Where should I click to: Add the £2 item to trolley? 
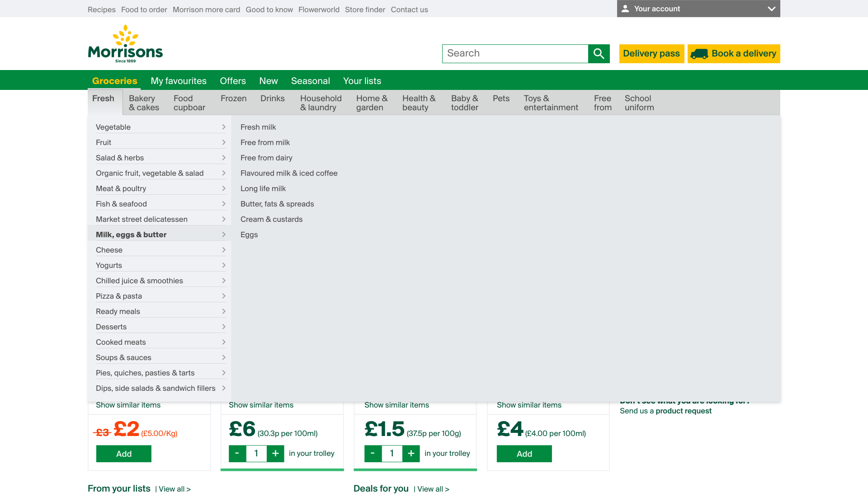(x=124, y=454)
